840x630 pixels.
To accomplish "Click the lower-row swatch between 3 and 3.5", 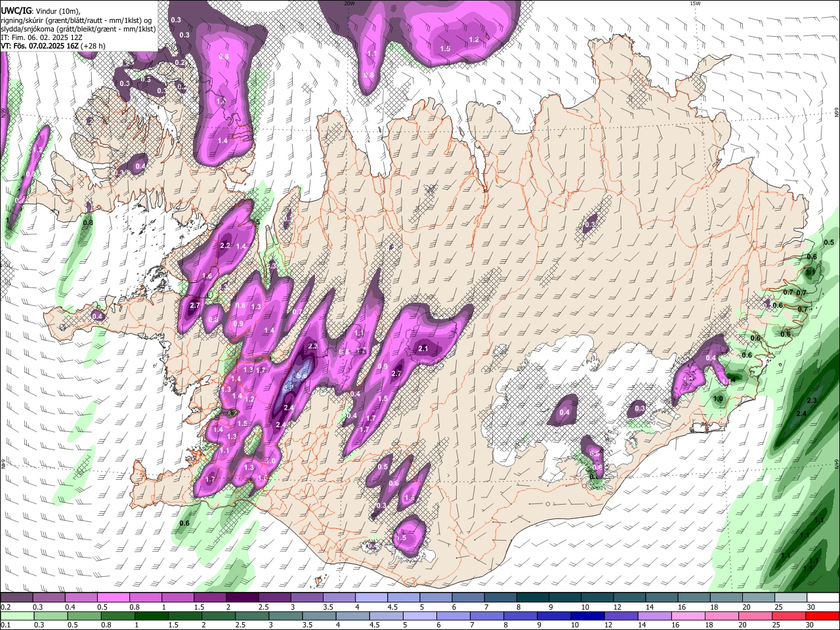I will (285, 616).
